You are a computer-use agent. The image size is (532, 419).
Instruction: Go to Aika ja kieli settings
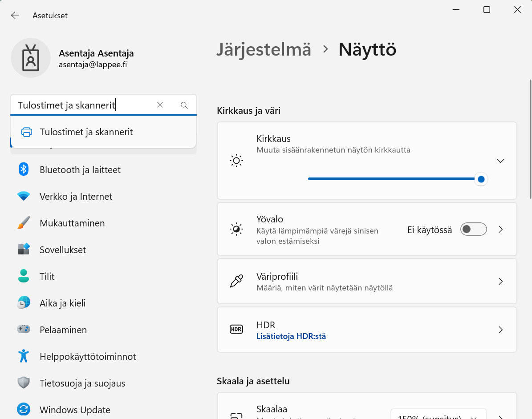103,303
